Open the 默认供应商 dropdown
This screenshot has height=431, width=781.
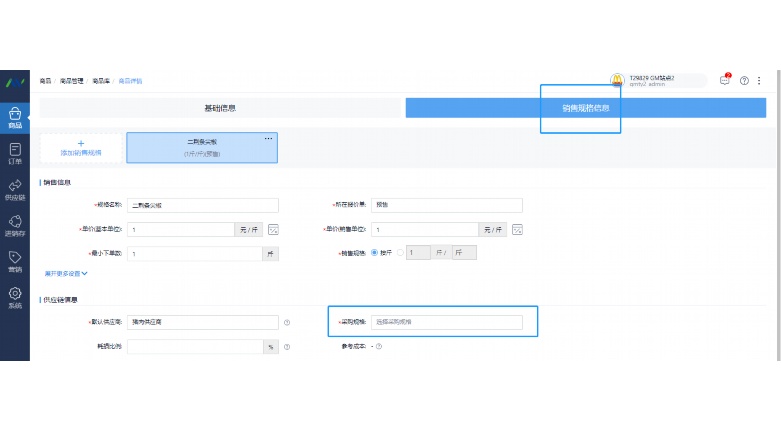coord(203,322)
